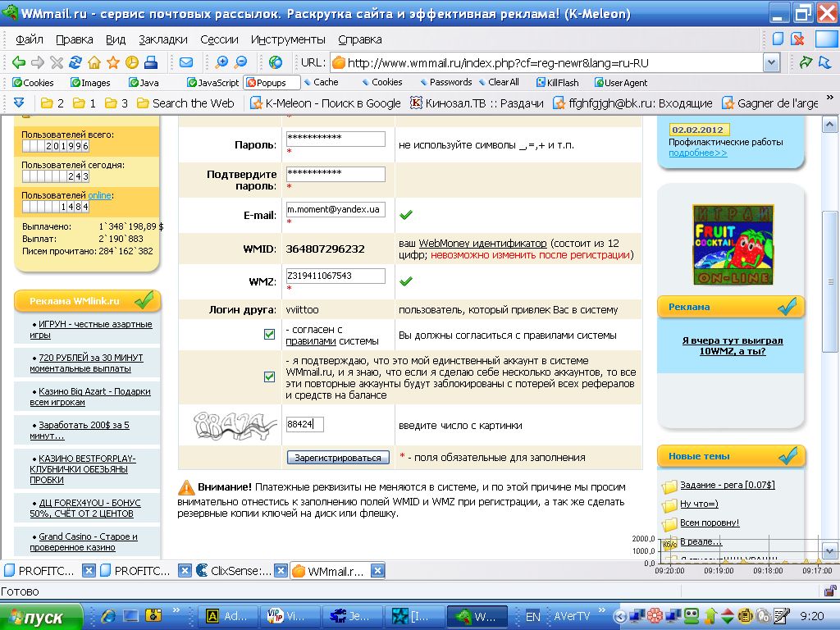Open the Файл menu
Image resolution: width=840 pixels, height=630 pixels.
[x=30, y=39]
